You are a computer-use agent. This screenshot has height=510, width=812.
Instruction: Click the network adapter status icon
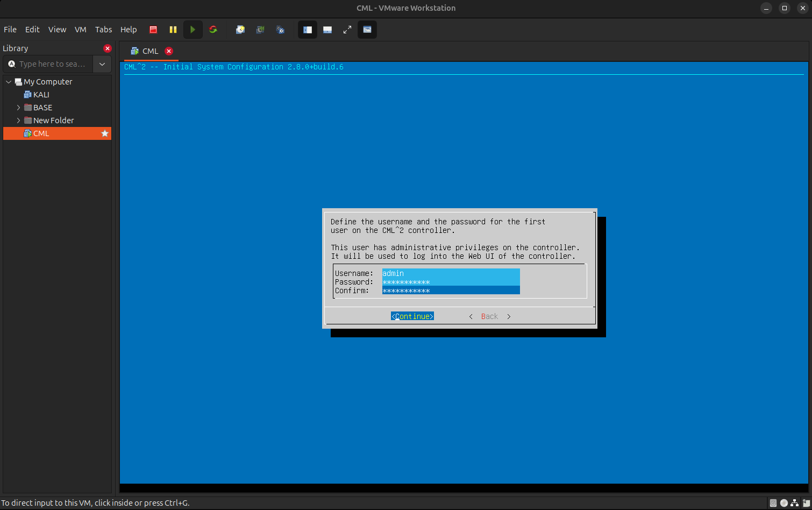tap(795, 503)
